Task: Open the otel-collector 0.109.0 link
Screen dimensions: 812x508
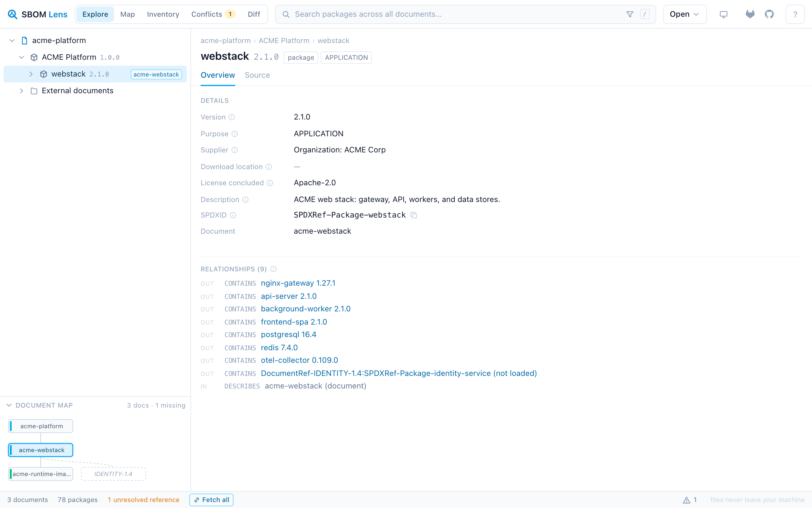Action: click(x=300, y=360)
